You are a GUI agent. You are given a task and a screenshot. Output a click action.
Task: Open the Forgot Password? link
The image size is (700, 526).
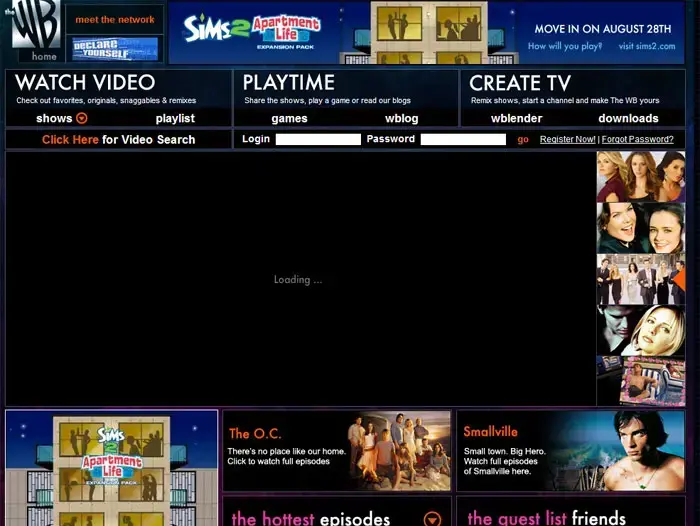tap(638, 139)
